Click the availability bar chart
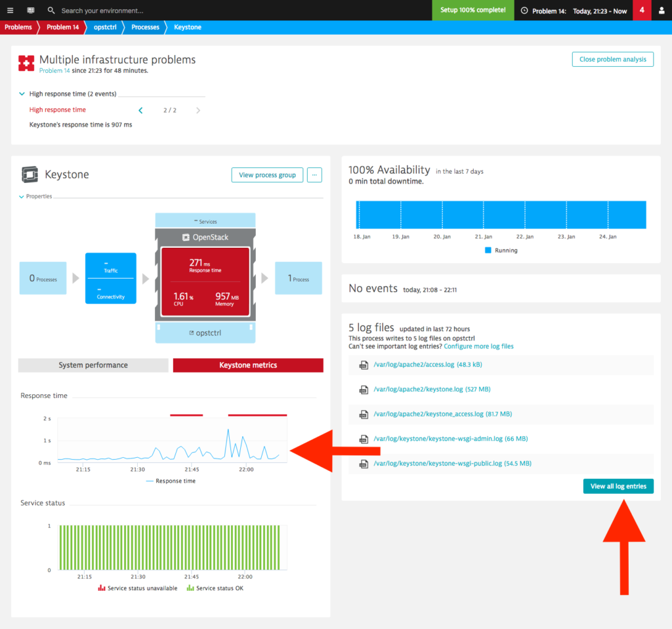This screenshot has height=629, width=672. point(501,214)
